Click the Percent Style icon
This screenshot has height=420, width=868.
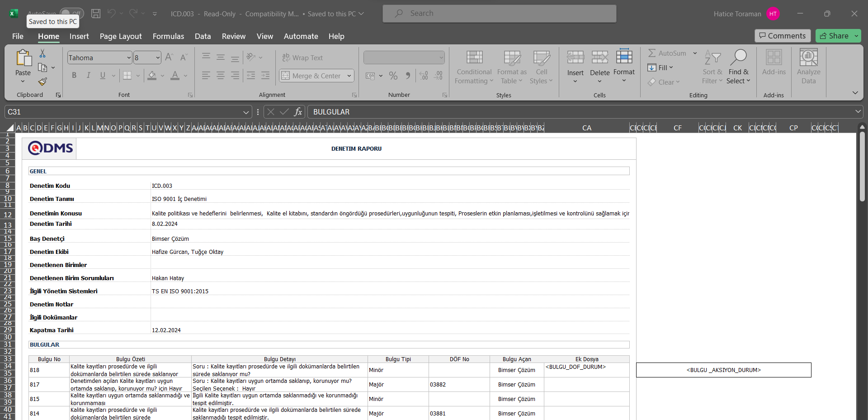(x=393, y=76)
